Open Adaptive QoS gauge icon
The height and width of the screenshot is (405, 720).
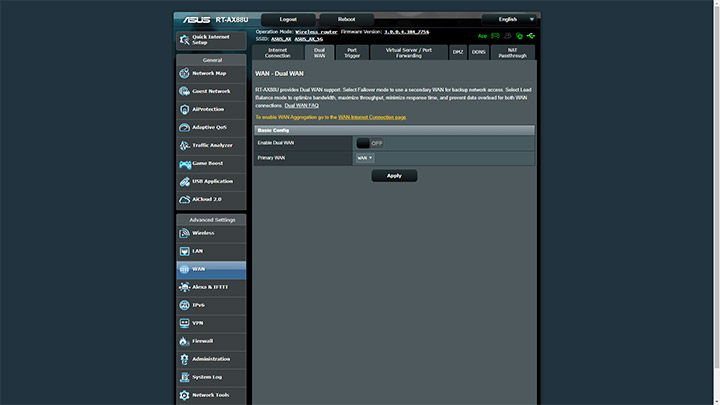(x=185, y=127)
